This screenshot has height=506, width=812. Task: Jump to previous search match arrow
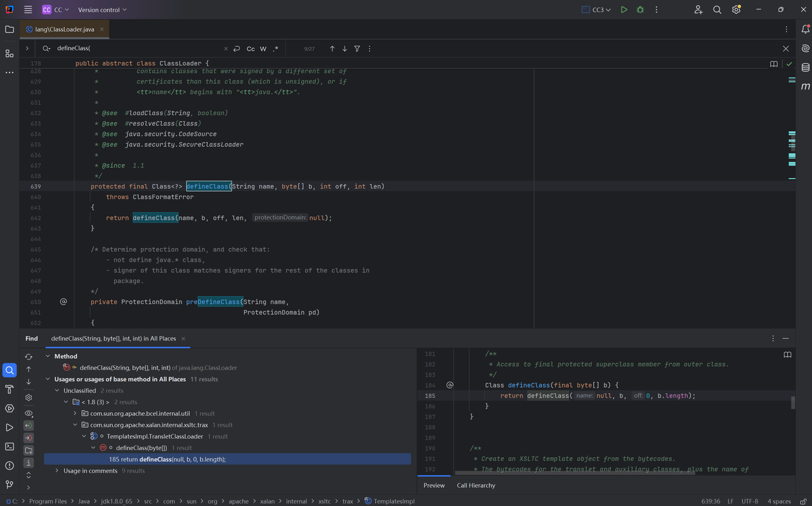click(332, 48)
